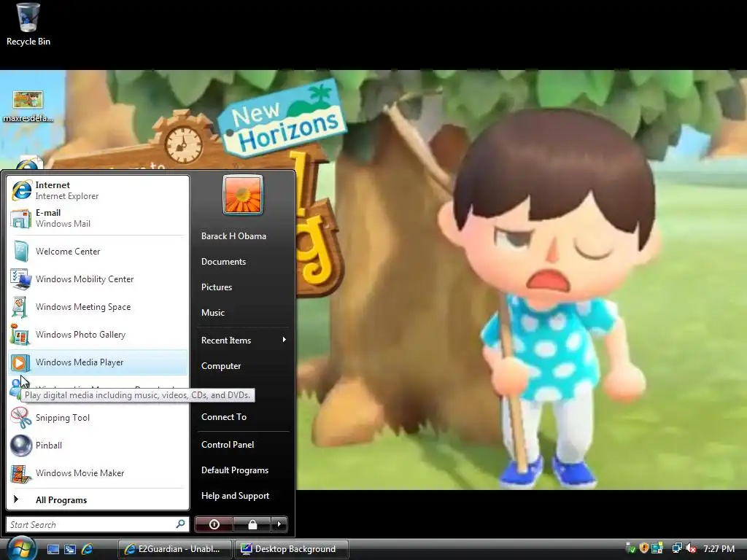Screen dimensions: 747x560
Task: Start Windows Media Player
Action: point(98,362)
